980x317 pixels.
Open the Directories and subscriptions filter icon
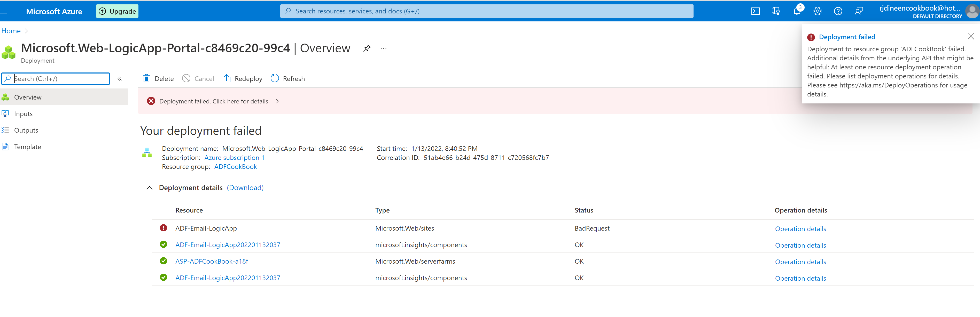(776, 11)
